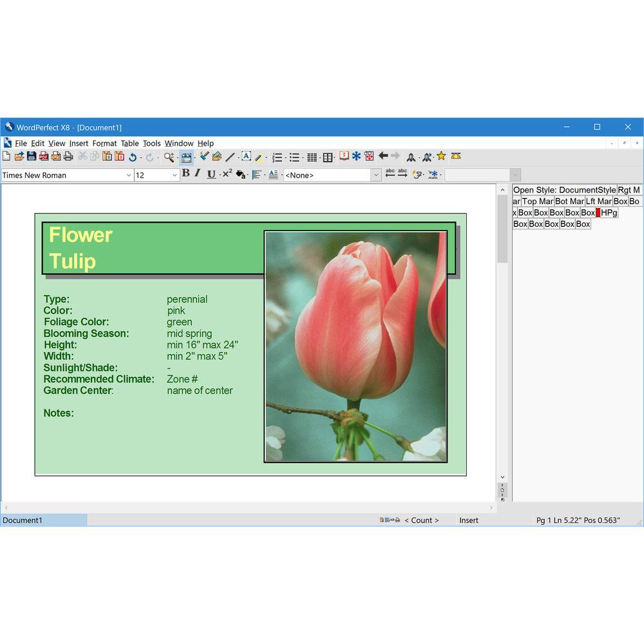Click the blue asterisk toolbar icon

[356, 156]
